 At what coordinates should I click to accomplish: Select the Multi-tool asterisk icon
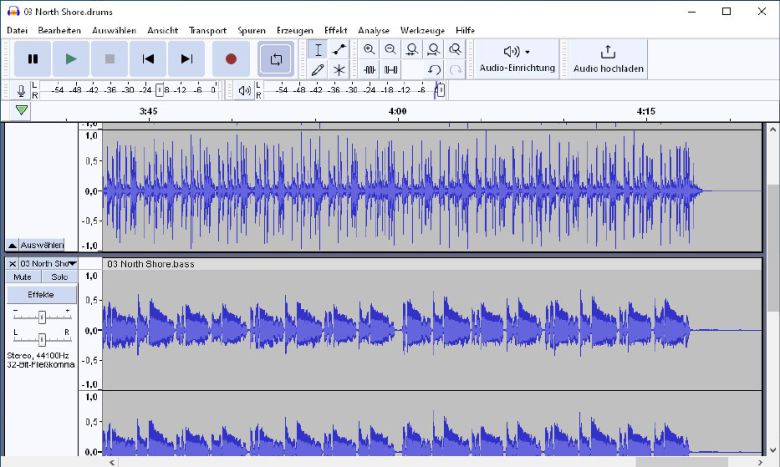[339, 70]
